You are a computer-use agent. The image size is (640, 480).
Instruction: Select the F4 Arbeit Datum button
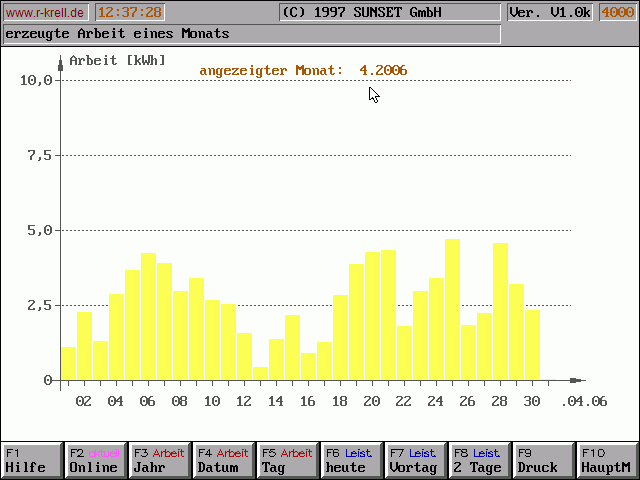(223, 460)
